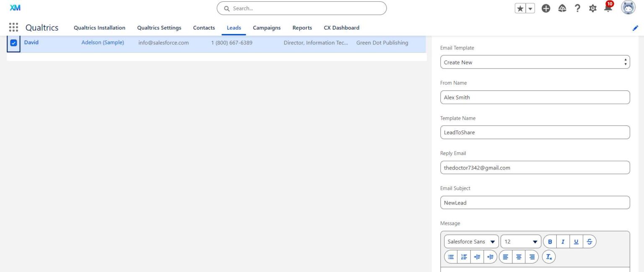Center align the message text
This screenshot has width=644, height=272.
[x=519, y=256]
